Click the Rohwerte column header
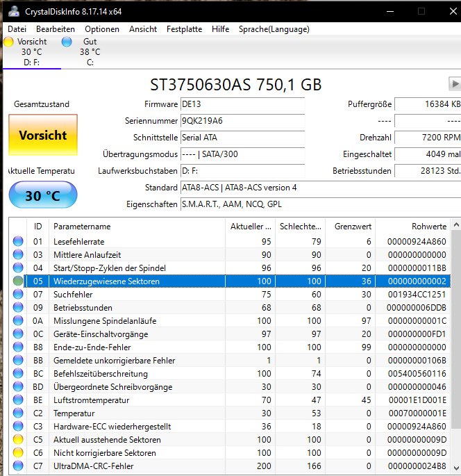 pos(413,227)
